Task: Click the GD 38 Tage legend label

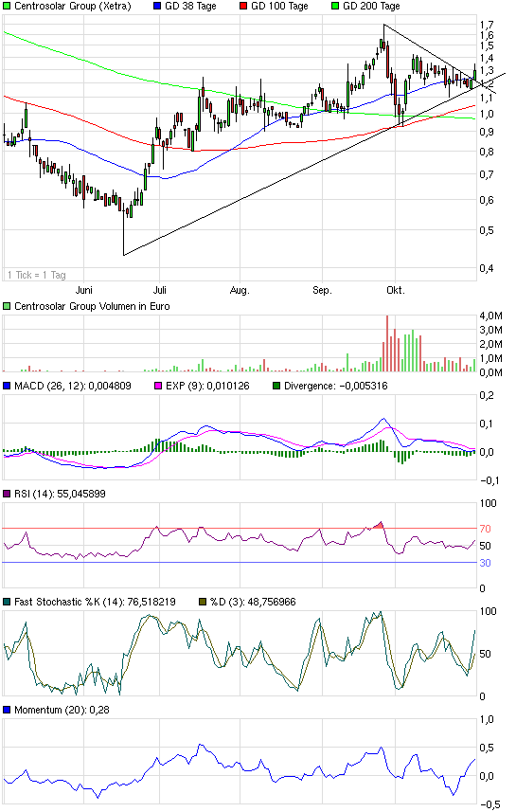Action: point(190,7)
